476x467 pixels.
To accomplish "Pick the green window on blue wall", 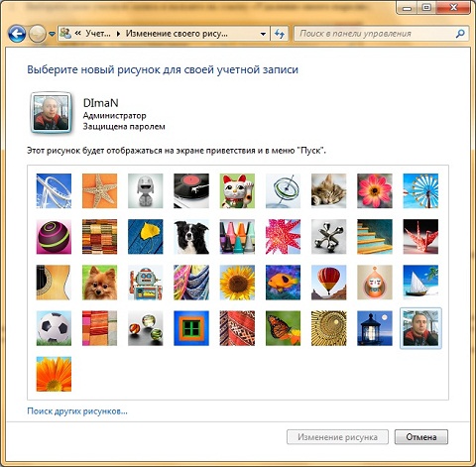I will pos(191,328).
